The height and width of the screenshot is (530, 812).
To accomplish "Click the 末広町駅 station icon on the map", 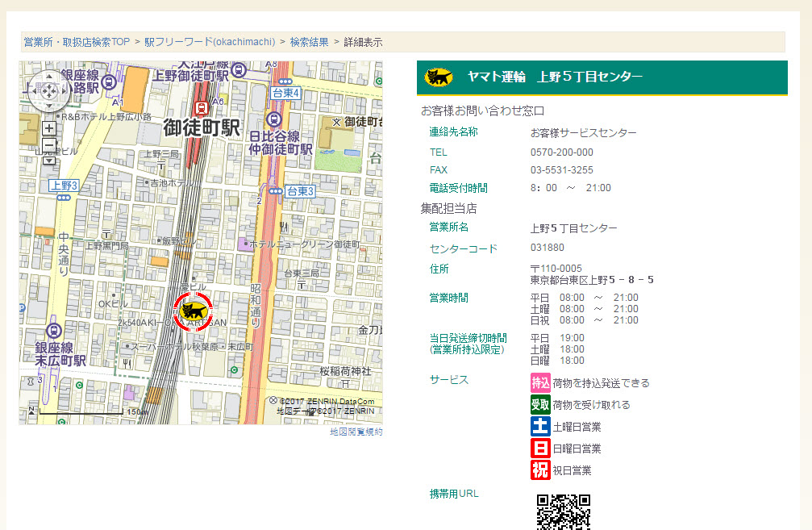I will [x=54, y=331].
